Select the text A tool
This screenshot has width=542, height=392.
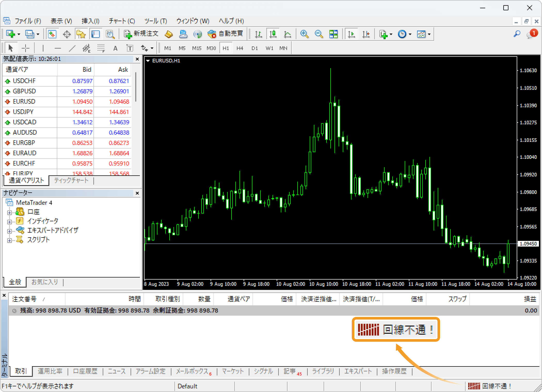[115, 48]
